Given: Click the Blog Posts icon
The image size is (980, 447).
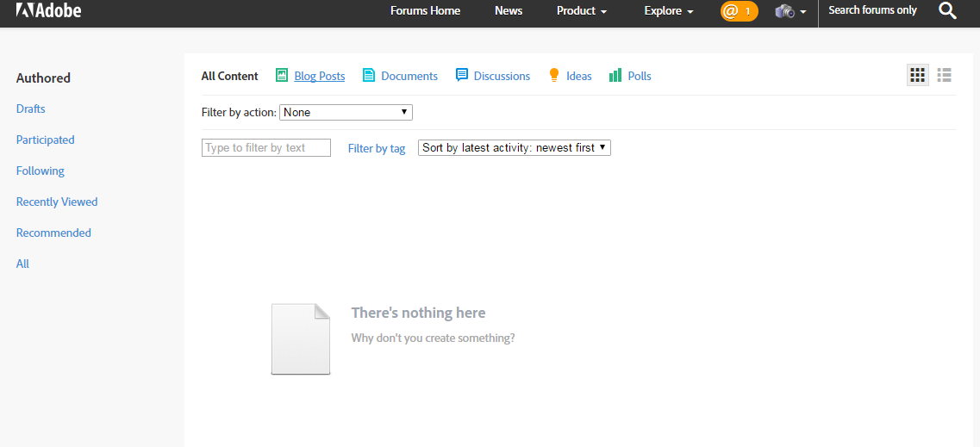Looking at the screenshot, I should [282, 76].
